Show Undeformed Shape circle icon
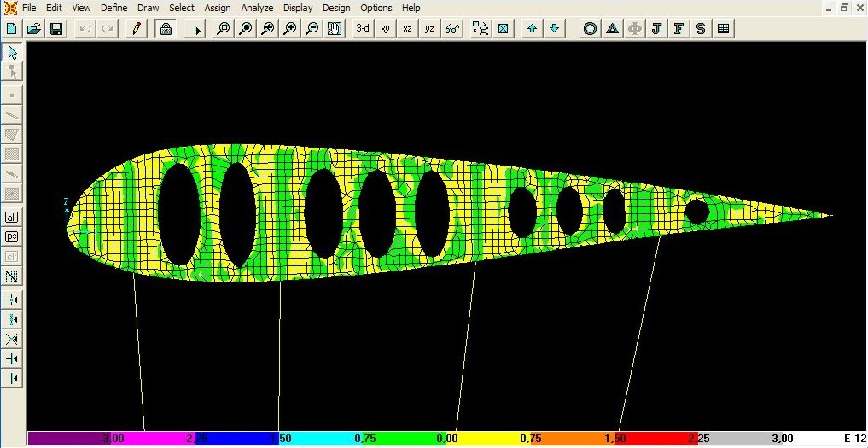The height and width of the screenshot is (448, 868). (590, 28)
